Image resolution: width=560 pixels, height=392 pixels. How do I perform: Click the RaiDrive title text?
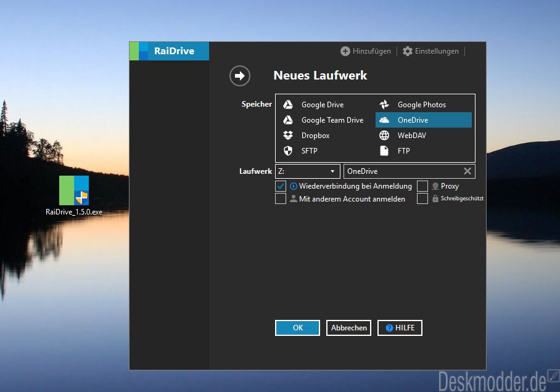tap(175, 51)
